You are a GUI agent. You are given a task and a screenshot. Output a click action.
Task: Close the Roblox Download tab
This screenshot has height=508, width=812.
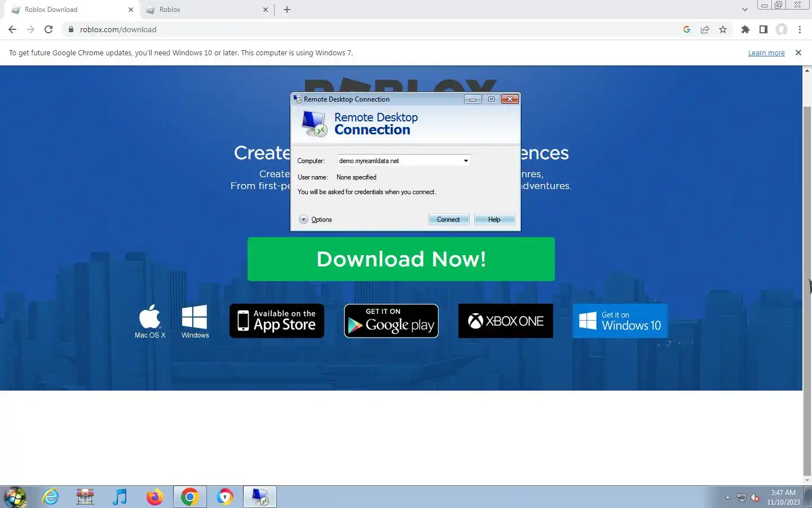pyautogui.click(x=131, y=10)
